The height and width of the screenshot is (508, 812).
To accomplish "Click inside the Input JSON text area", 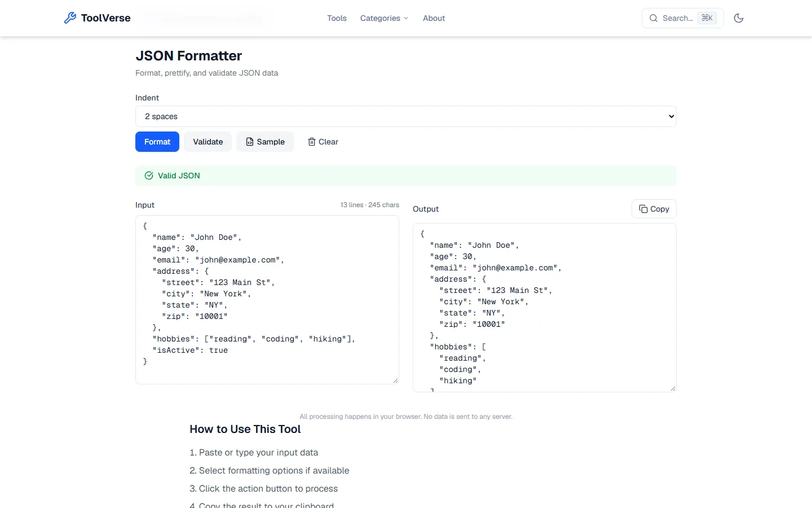I will click(x=267, y=300).
